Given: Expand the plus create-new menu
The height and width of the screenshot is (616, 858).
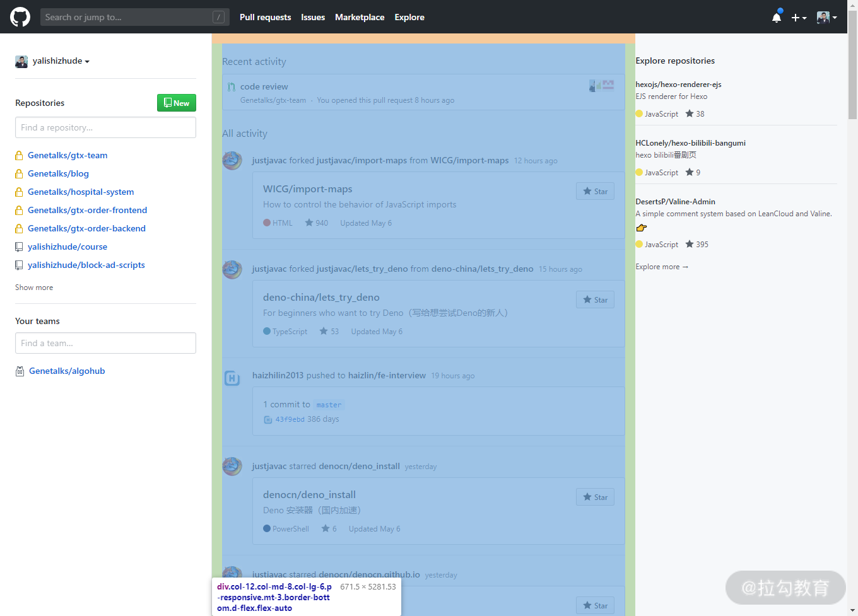Looking at the screenshot, I should pyautogui.click(x=799, y=18).
